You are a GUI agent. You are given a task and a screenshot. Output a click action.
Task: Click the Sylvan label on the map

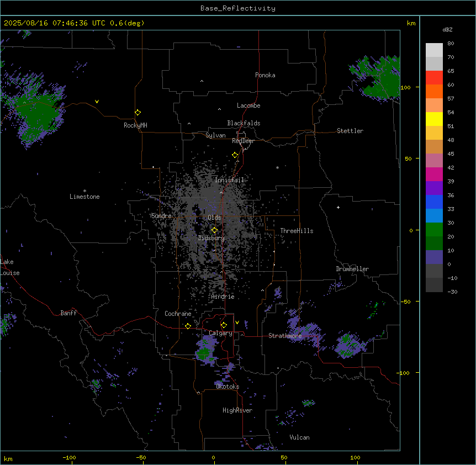tap(215, 135)
